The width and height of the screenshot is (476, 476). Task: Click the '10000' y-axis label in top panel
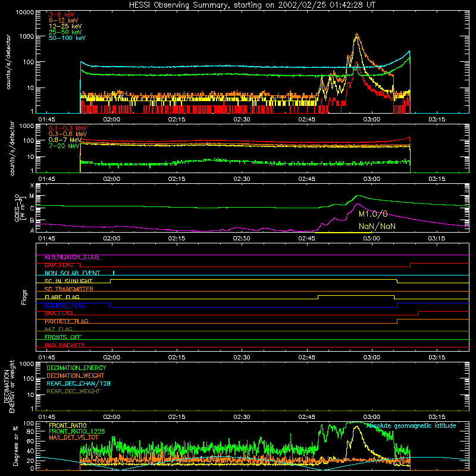coord(24,12)
